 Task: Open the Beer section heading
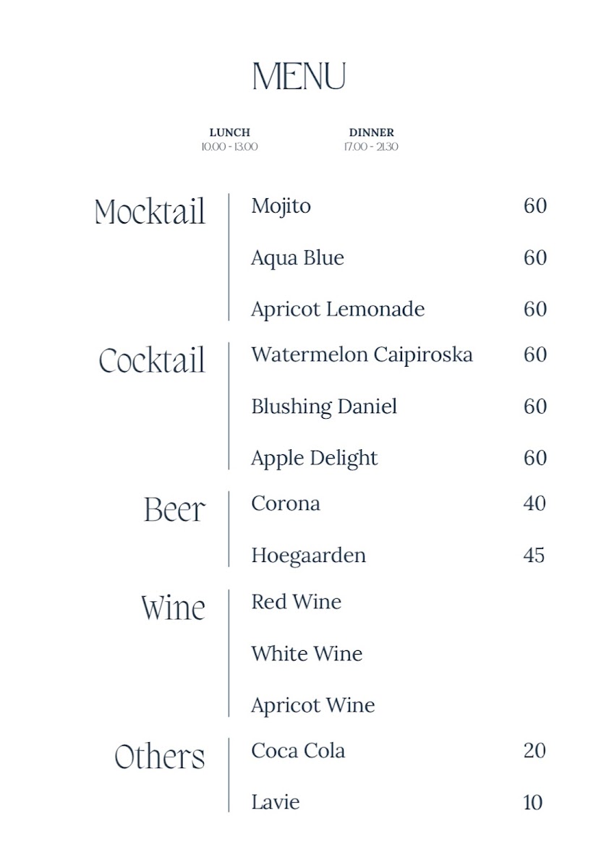click(x=174, y=510)
